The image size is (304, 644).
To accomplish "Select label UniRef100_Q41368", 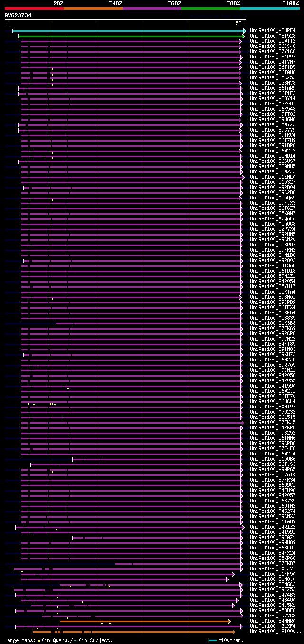I will coord(273,266).
